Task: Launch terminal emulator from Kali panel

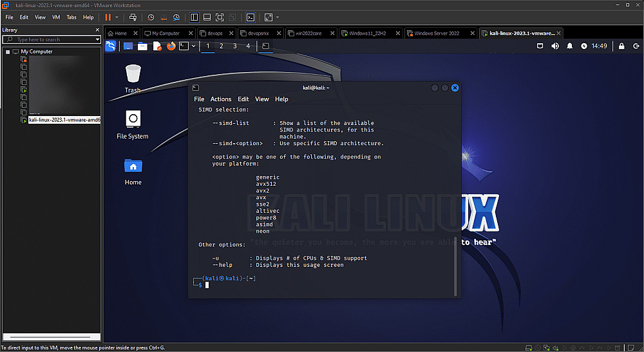Action: [184, 46]
